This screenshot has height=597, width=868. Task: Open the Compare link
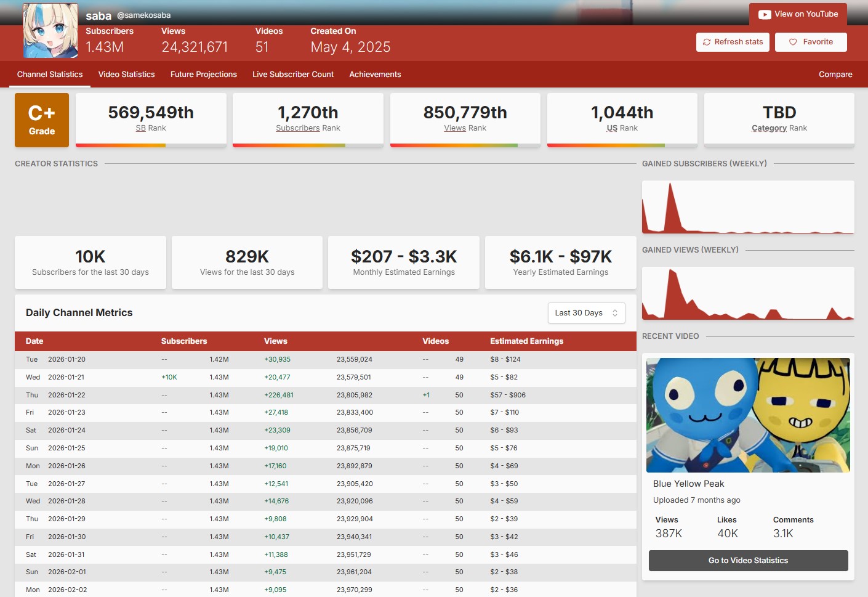835,75
